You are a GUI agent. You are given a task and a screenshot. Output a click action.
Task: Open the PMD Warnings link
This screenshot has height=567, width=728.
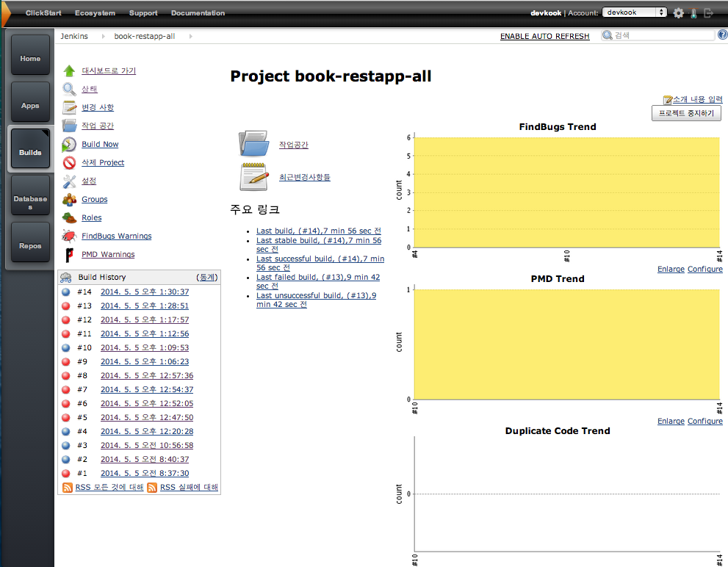pyautogui.click(x=108, y=255)
